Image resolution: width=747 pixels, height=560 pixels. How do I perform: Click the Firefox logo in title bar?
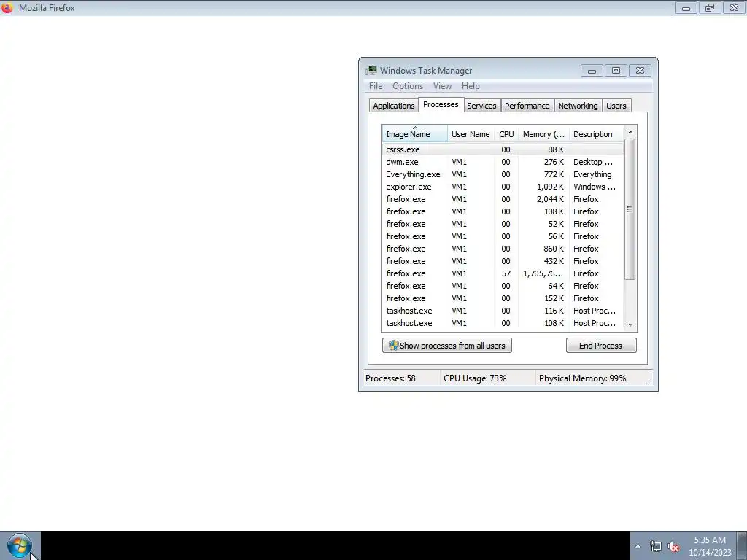[7, 7]
